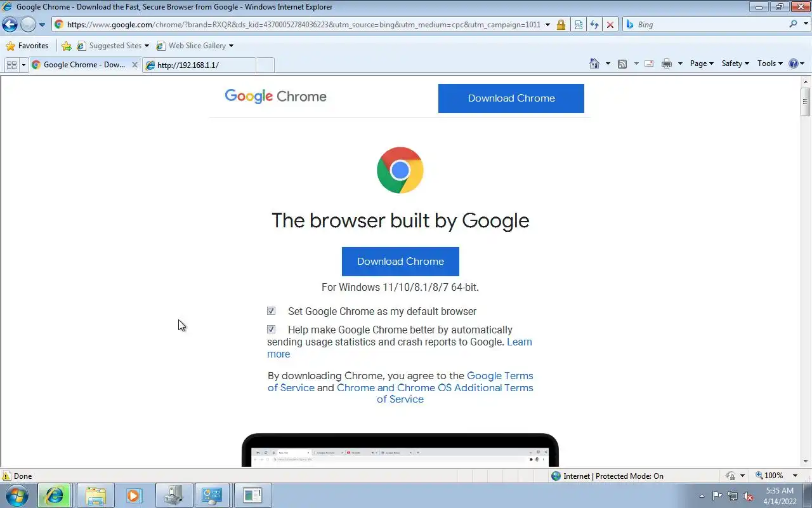Click the Refresh page icon

coord(594,25)
